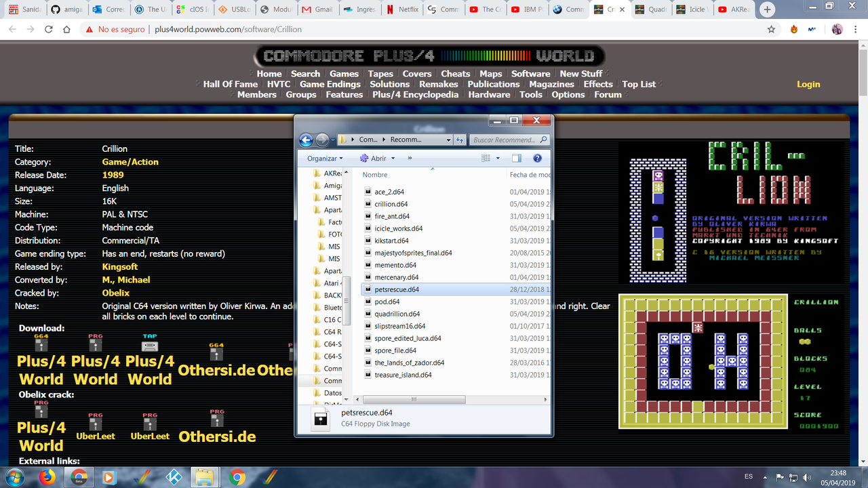
Task: Bookmark this page with star icon
Action: [771, 29]
